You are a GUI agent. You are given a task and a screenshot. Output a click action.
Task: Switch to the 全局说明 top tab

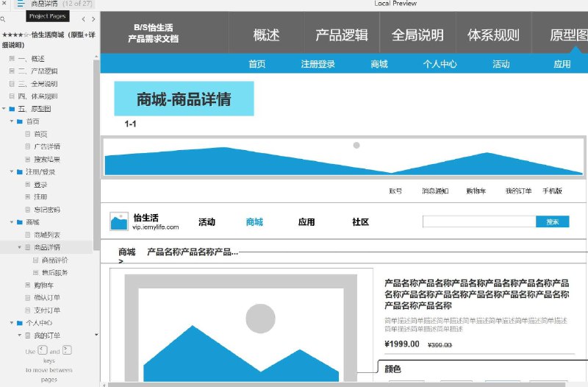click(x=417, y=35)
